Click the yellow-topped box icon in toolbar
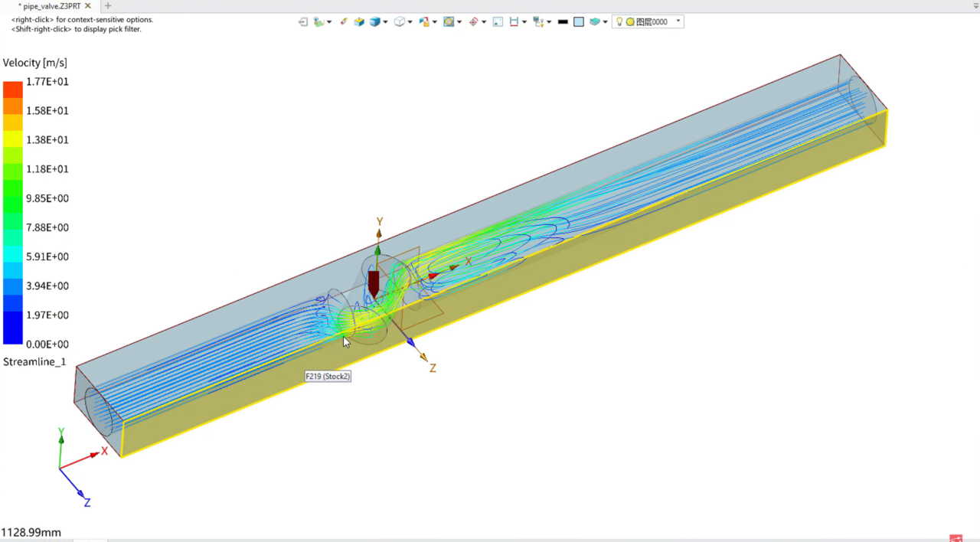980x542 pixels. point(359,22)
